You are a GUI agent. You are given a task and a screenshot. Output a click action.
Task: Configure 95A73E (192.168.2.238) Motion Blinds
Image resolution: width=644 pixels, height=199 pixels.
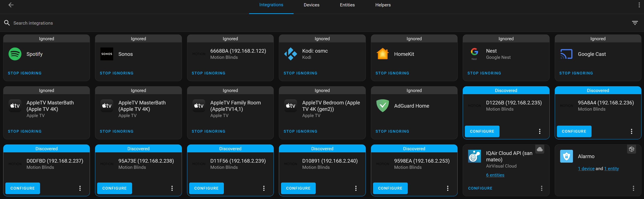click(x=115, y=189)
